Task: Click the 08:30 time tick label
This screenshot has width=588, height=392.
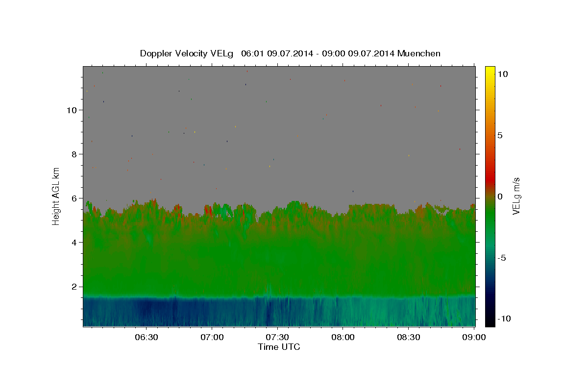Action: 409,337
